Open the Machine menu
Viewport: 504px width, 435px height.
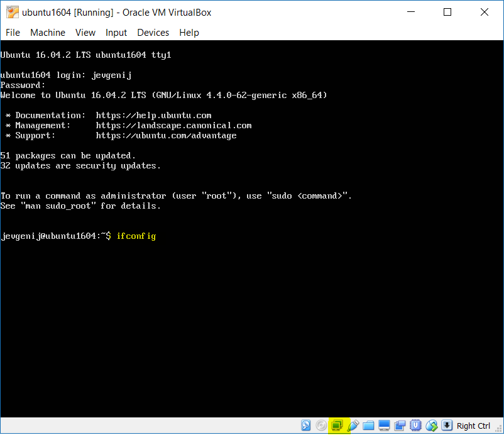[48, 33]
